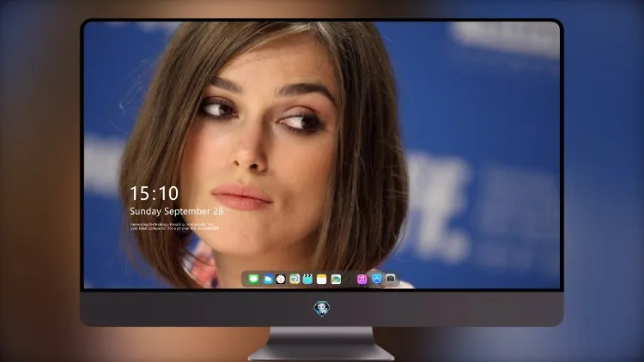Click the logo emblem on the monitor chin

[322, 308]
